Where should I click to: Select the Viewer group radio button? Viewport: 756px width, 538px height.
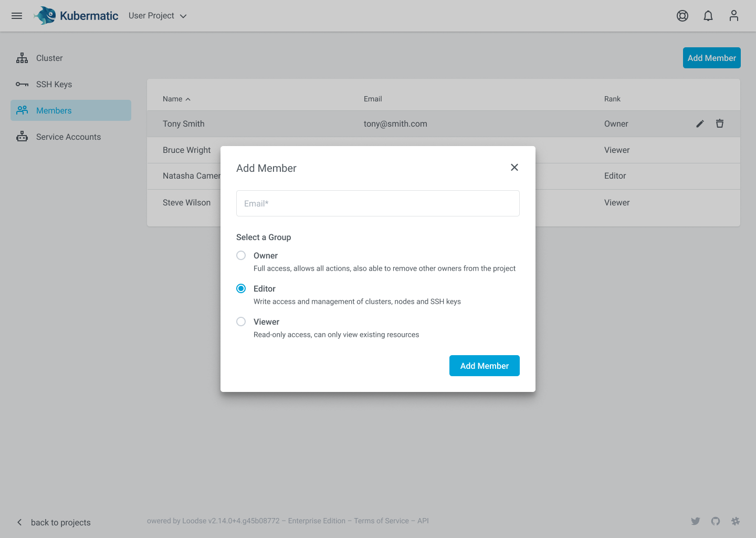(x=241, y=322)
